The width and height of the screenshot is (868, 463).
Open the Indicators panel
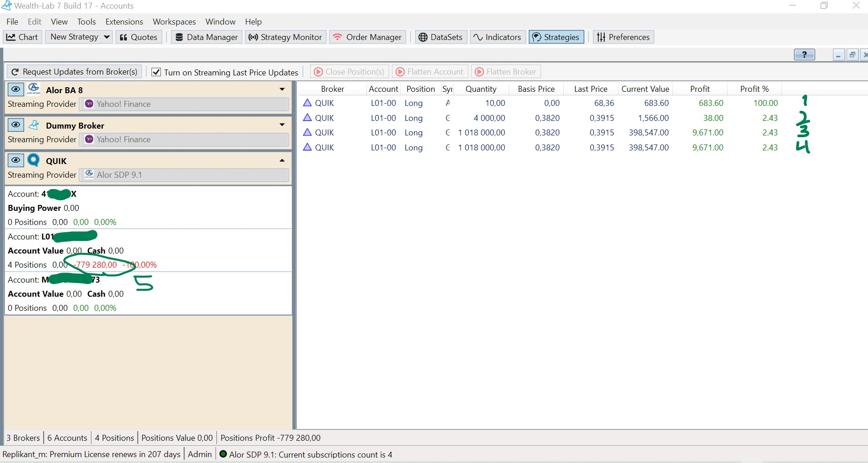497,37
